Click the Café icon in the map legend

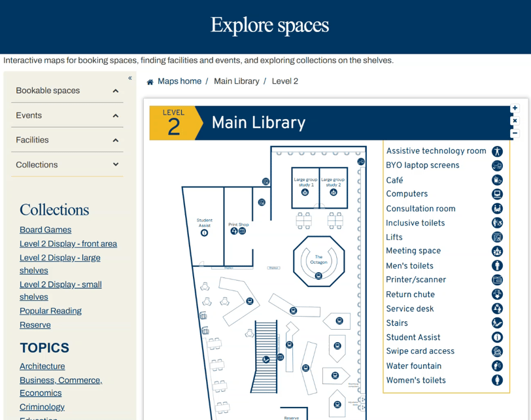point(497,179)
